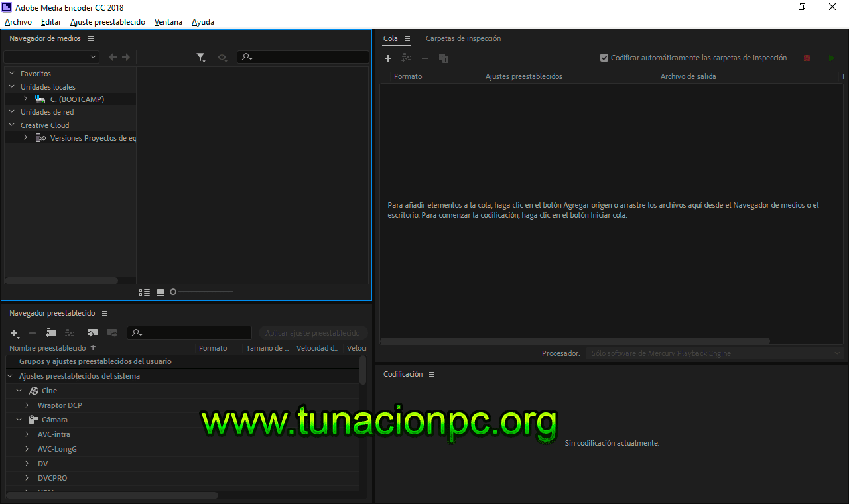Expand the Wraptor DCP preset

[27, 405]
